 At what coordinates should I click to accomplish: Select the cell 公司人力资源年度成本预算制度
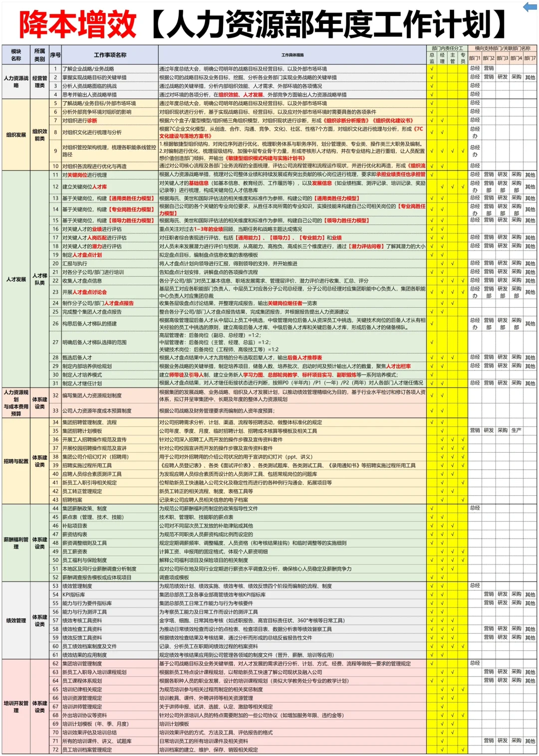pos(110,411)
